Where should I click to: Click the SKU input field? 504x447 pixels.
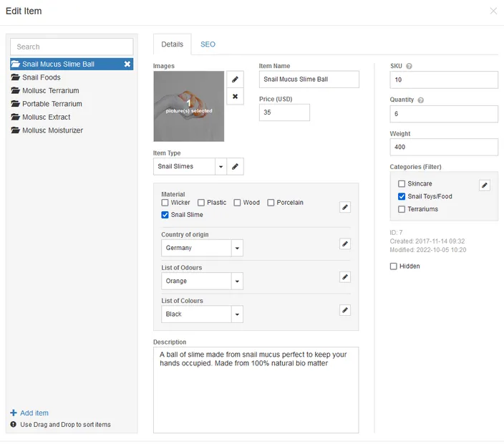tap(444, 80)
